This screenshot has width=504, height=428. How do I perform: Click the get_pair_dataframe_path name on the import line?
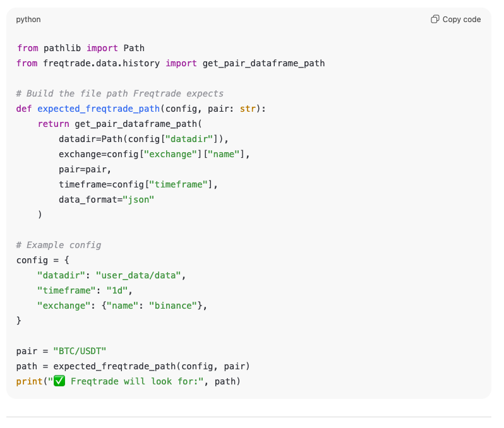(263, 63)
